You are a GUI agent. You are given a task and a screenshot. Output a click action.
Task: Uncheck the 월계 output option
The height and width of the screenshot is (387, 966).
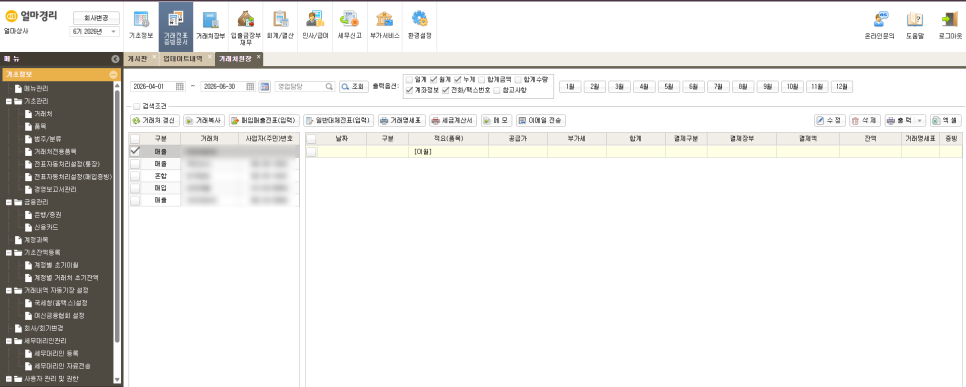(434, 79)
